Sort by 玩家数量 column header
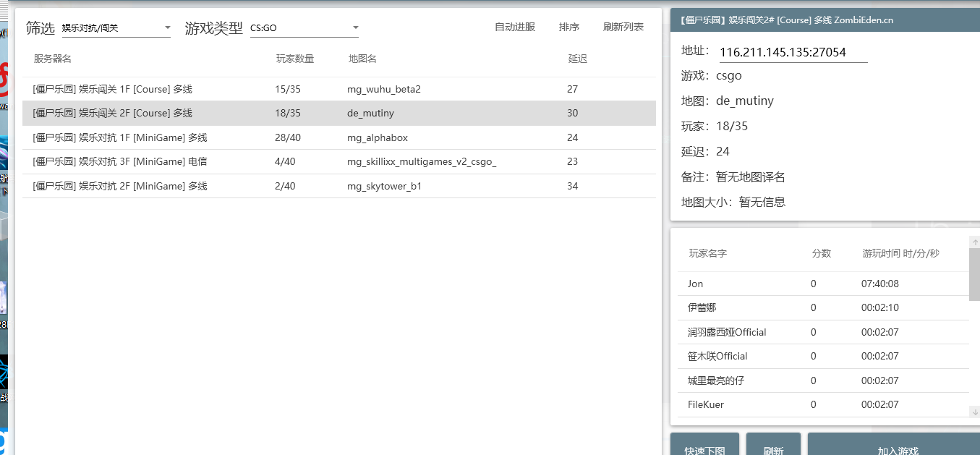This screenshot has width=980, height=455. click(x=295, y=59)
